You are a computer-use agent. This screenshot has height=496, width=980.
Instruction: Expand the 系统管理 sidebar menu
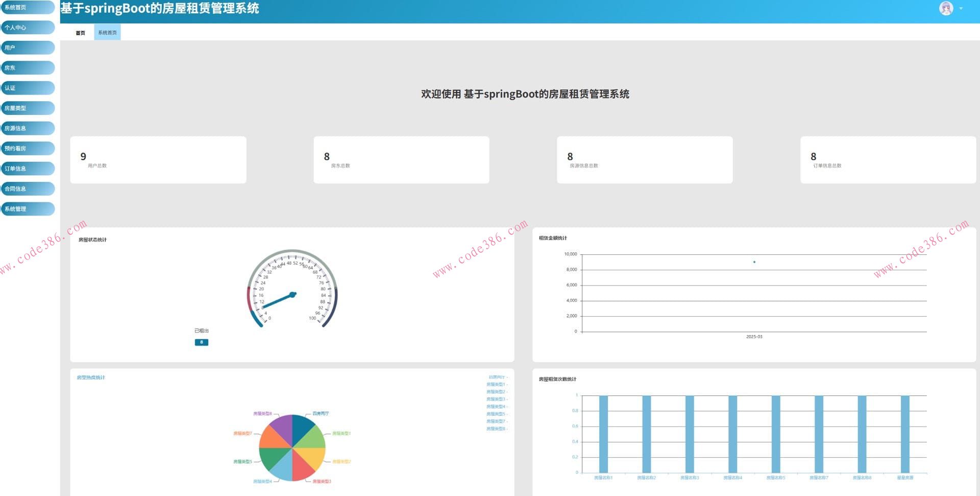[28, 209]
